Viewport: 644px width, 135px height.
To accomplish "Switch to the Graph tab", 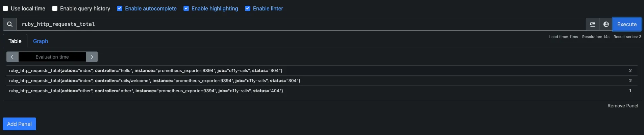I will click(x=41, y=41).
